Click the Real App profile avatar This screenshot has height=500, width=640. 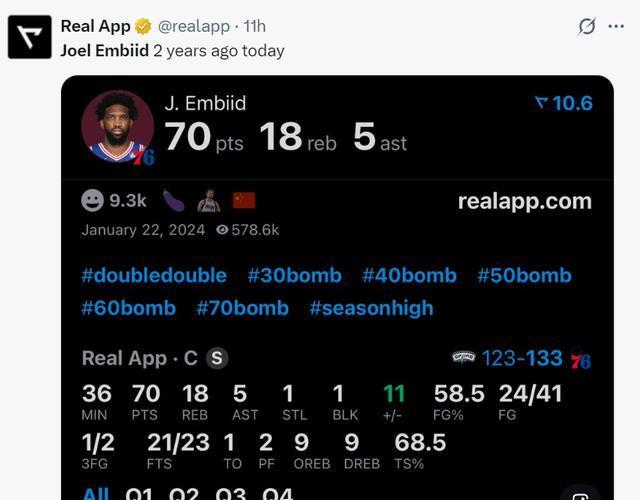(29, 37)
